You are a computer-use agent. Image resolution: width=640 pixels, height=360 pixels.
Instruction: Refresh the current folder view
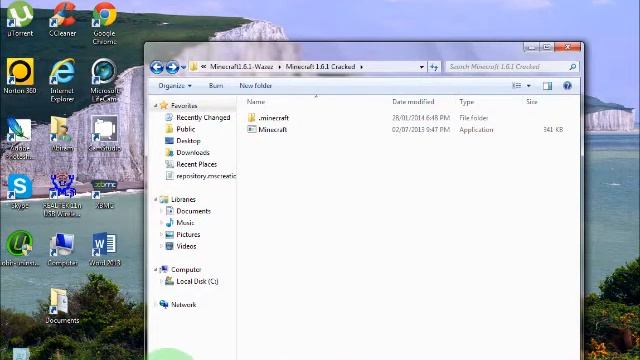[x=434, y=67]
